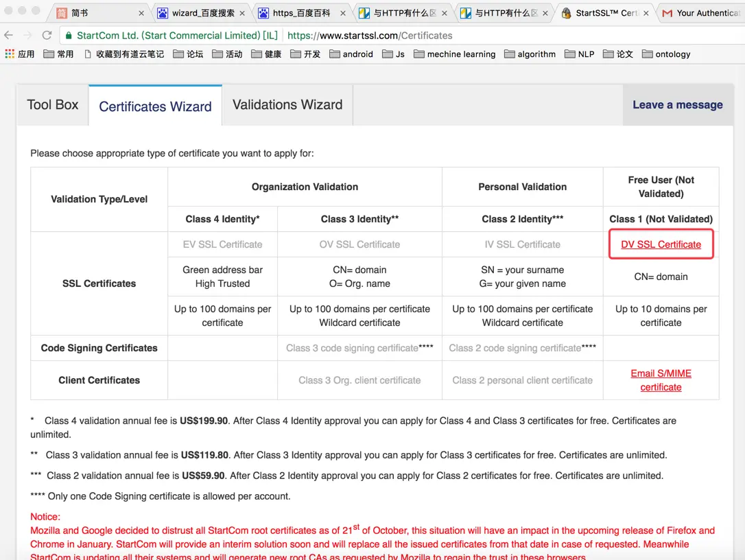Click the US$59.90 fee amount
745x560 pixels.
(x=203, y=476)
